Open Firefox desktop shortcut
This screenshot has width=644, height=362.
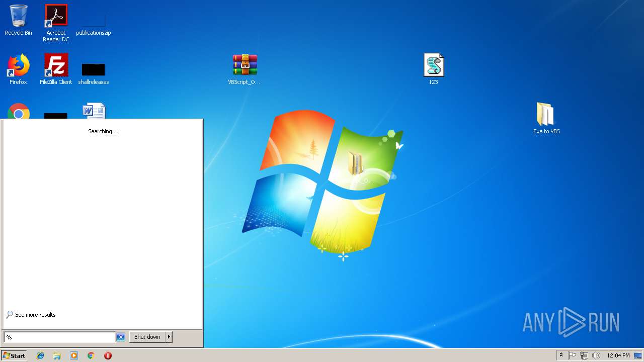[18, 69]
